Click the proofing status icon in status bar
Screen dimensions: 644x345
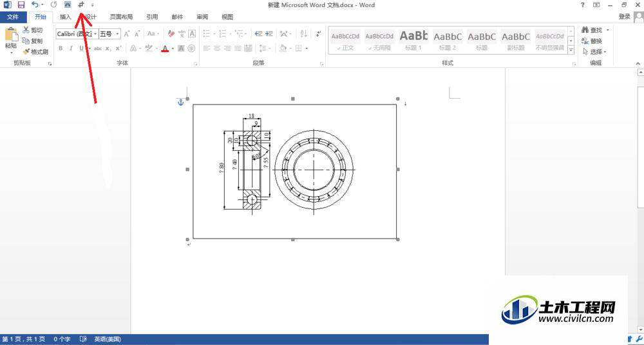point(83,339)
